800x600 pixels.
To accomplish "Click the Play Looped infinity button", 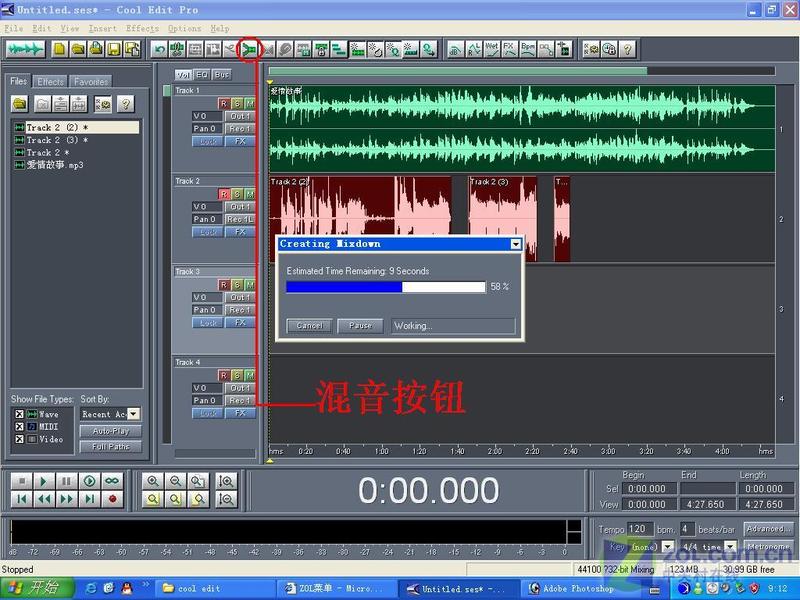I will point(112,481).
